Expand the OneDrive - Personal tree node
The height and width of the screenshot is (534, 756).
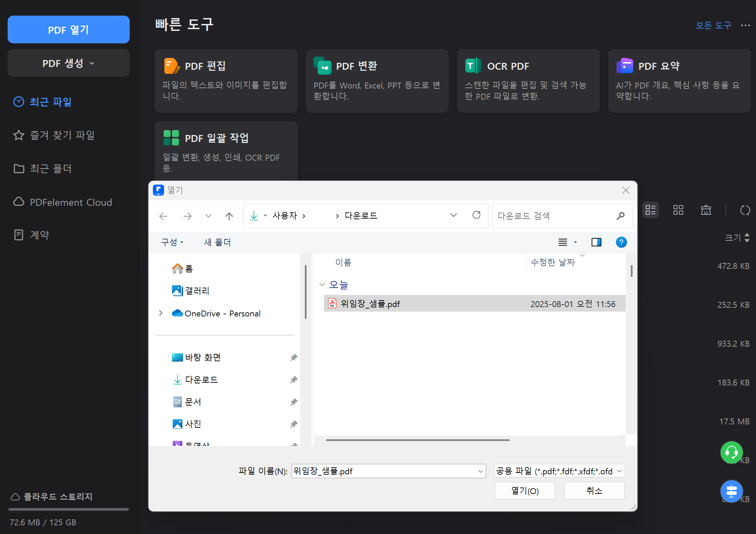(161, 313)
